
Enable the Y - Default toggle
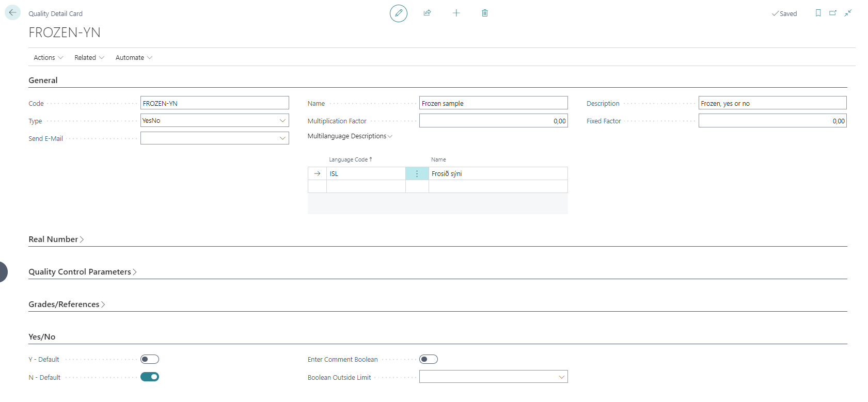(x=150, y=359)
